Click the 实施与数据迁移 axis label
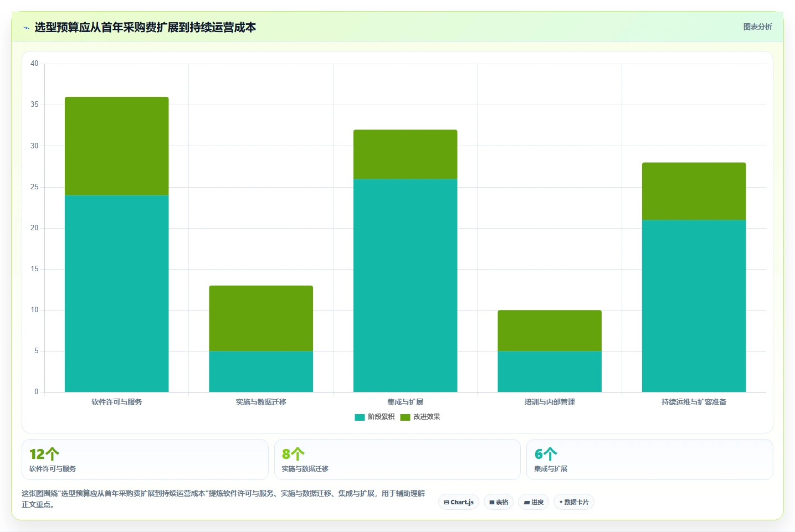The width and height of the screenshot is (795, 532). pyautogui.click(x=261, y=402)
